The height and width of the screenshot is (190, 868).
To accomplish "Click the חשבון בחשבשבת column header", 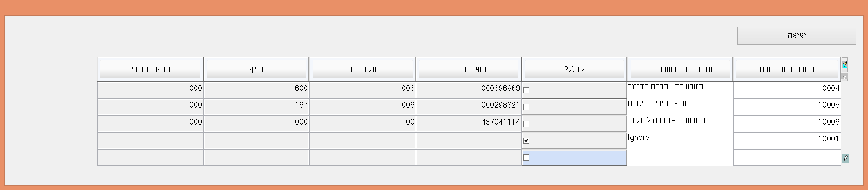I will click(787, 69).
